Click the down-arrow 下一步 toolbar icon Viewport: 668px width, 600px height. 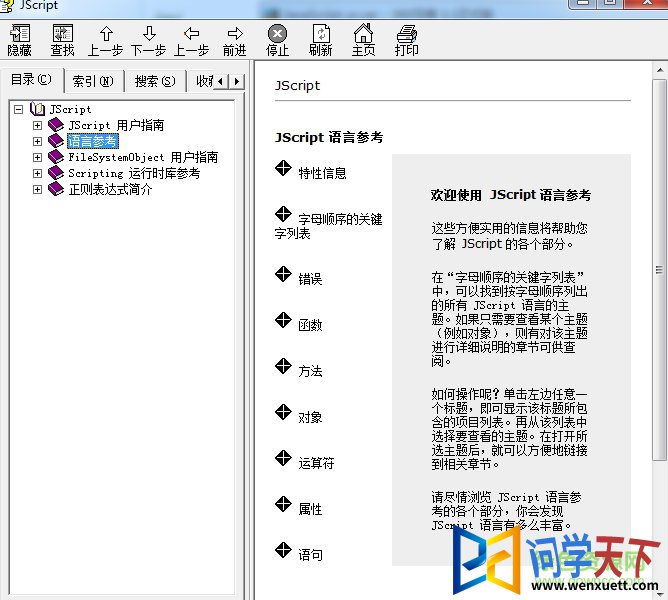(149, 34)
